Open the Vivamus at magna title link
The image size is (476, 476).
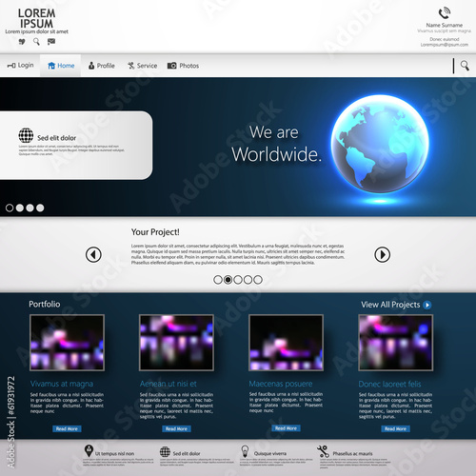[x=62, y=384]
